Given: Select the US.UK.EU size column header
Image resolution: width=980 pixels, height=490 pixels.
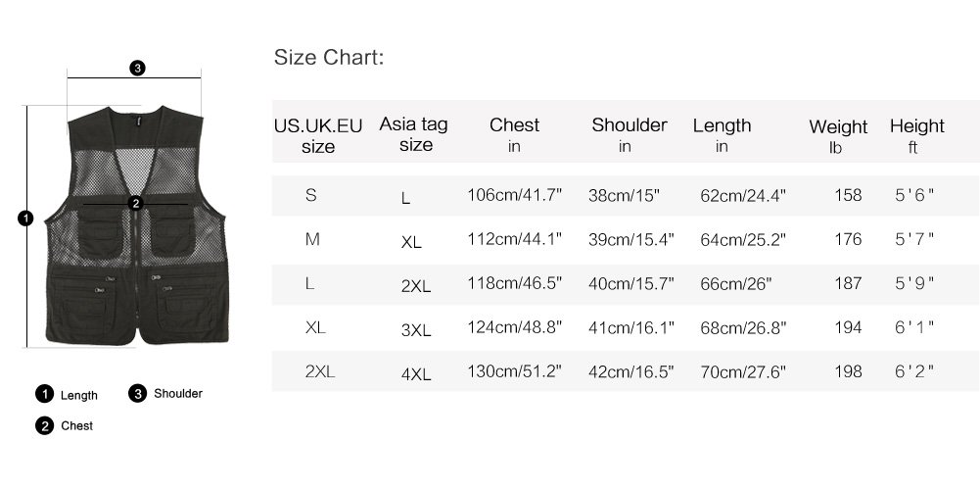Looking at the screenshot, I should click(318, 135).
